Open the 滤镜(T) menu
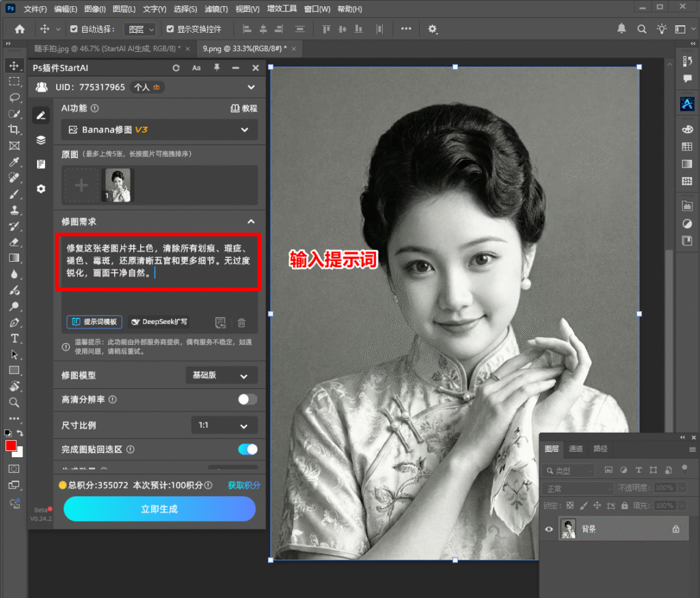 pos(216,9)
